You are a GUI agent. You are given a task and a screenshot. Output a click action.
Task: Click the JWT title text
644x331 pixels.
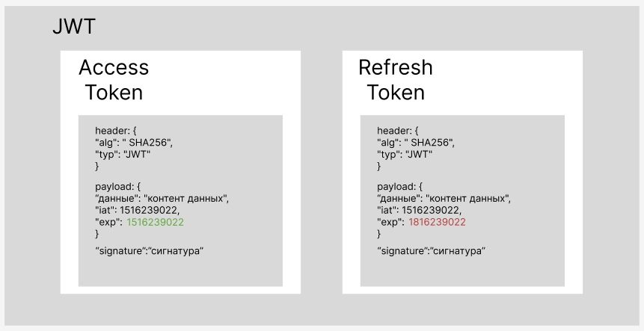coord(73,28)
